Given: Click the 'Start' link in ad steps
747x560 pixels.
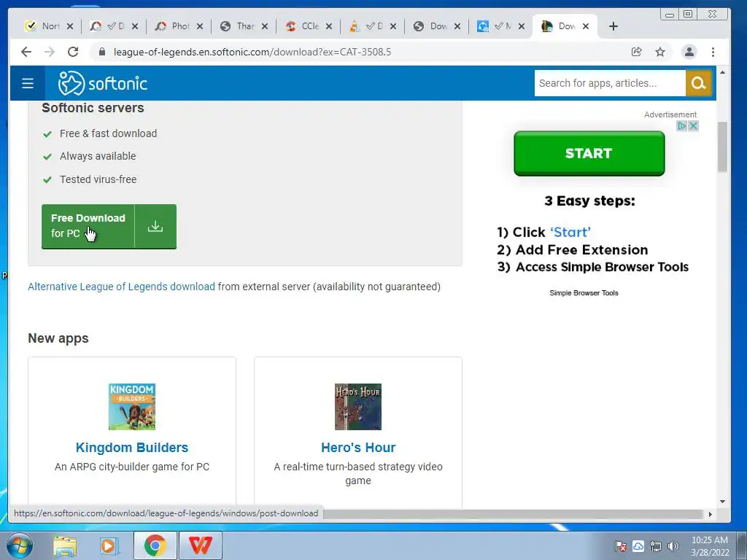Looking at the screenshot, I should point(570,233).
